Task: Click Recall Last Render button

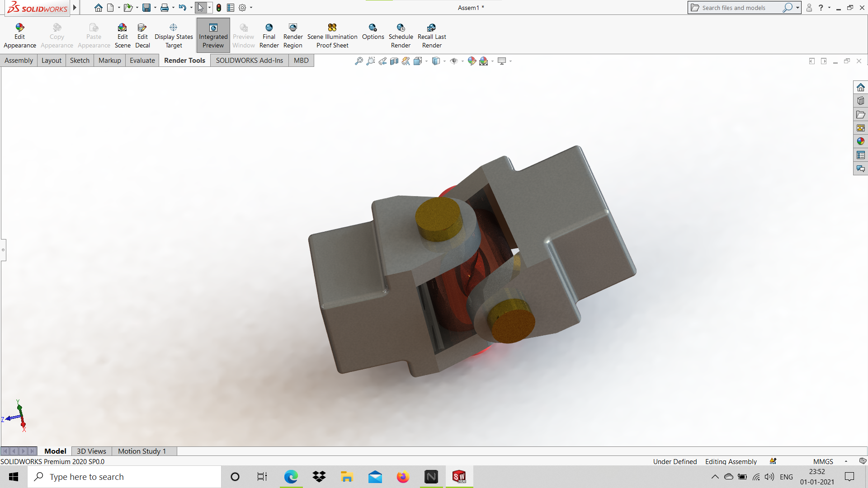Action: point(432,35)
